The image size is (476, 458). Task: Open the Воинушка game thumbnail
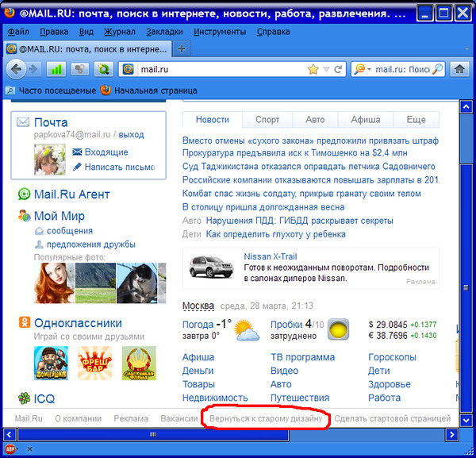[51, 363]
